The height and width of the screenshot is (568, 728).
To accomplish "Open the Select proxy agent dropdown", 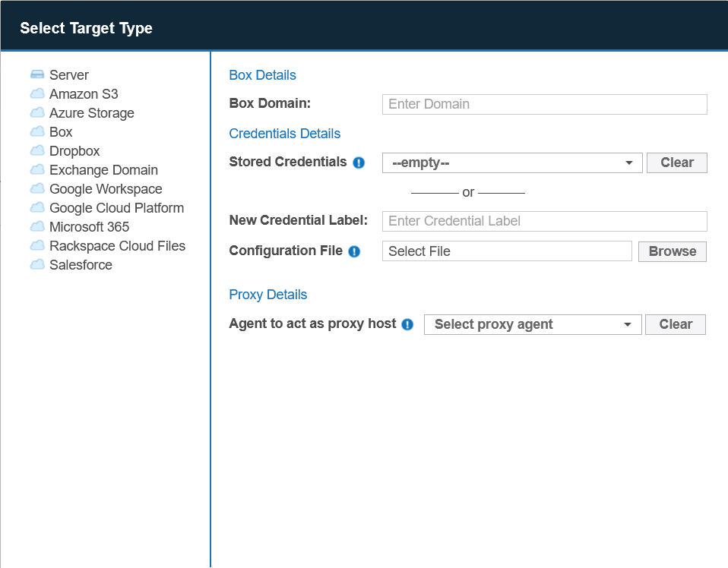I will coord(532,324).
